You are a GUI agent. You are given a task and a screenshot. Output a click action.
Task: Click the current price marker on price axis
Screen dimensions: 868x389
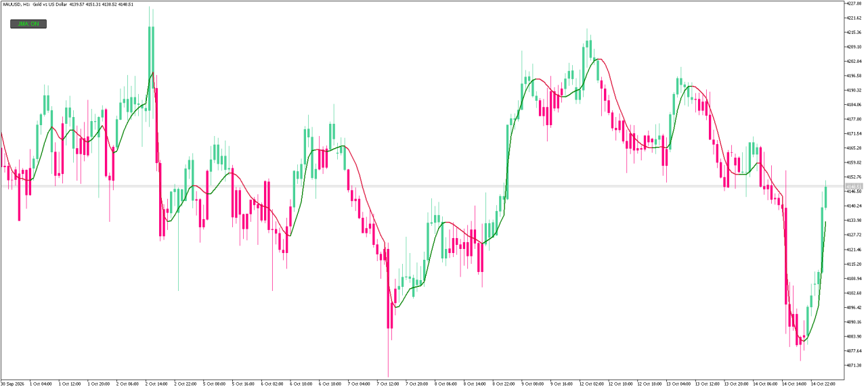pos(854,186)
